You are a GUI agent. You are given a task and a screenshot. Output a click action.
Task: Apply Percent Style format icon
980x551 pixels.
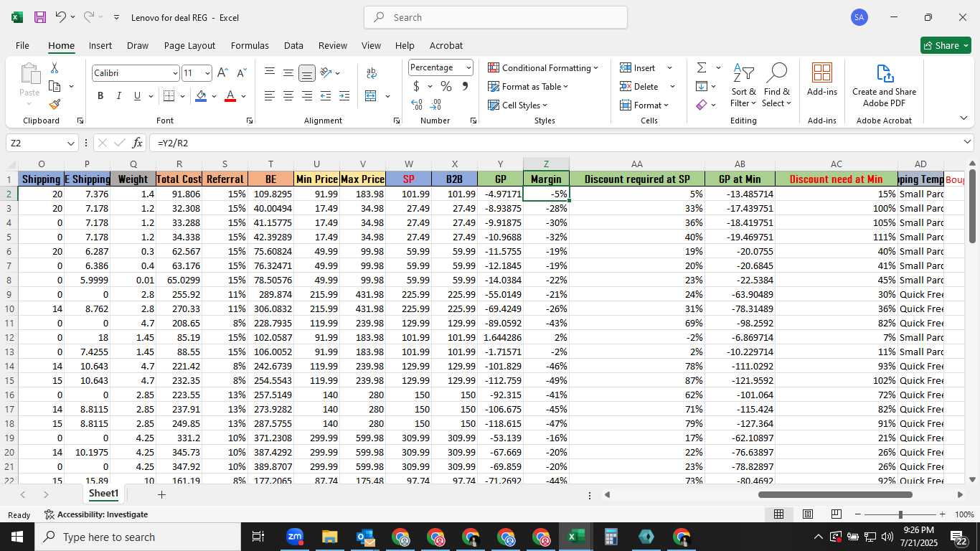(446, 86)
